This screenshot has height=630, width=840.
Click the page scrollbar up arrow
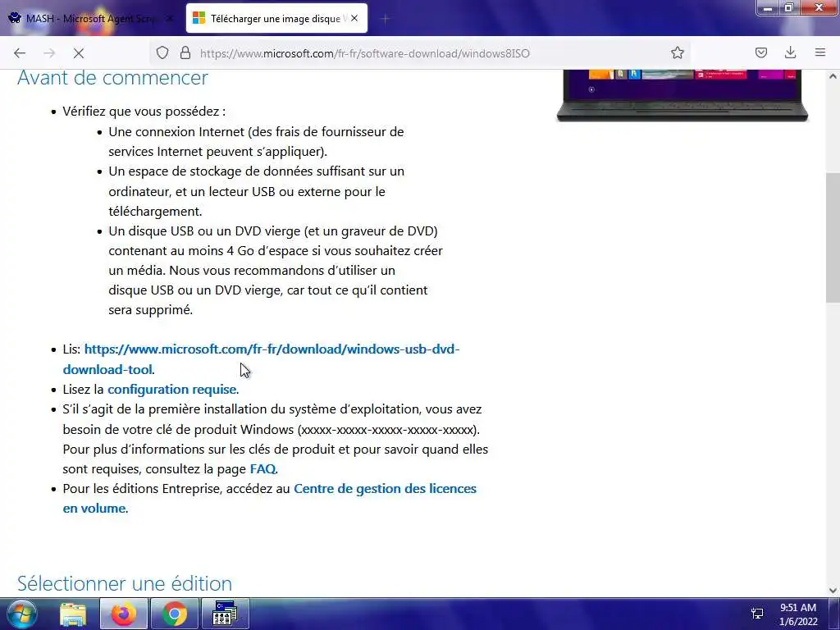coord(833,76)
